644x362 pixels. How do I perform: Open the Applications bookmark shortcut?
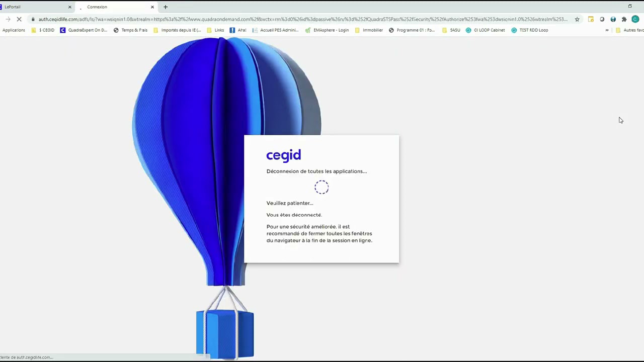(14, 30)
